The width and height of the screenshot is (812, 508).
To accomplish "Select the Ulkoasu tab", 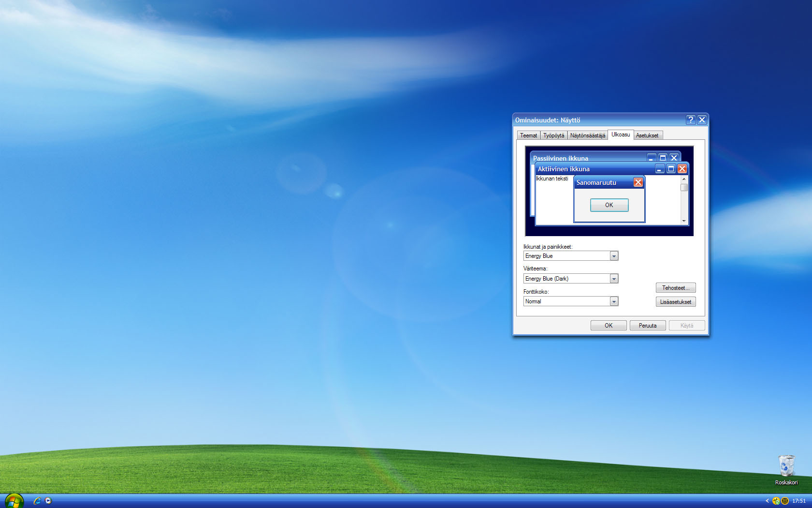I will point(621,134).
